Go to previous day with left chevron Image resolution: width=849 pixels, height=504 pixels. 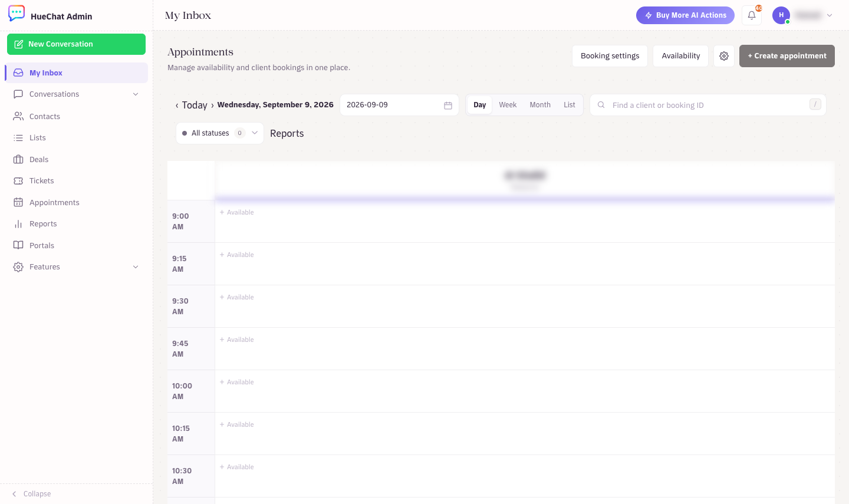tap(177, 106)
